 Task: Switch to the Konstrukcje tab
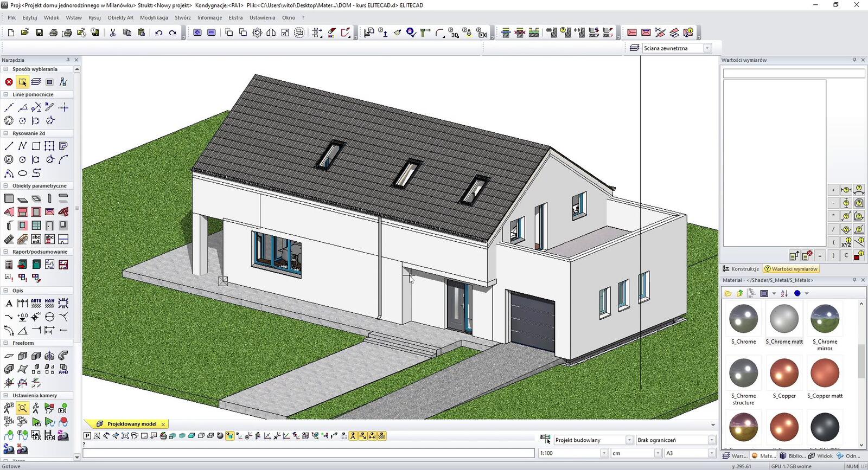click(741, 269)
